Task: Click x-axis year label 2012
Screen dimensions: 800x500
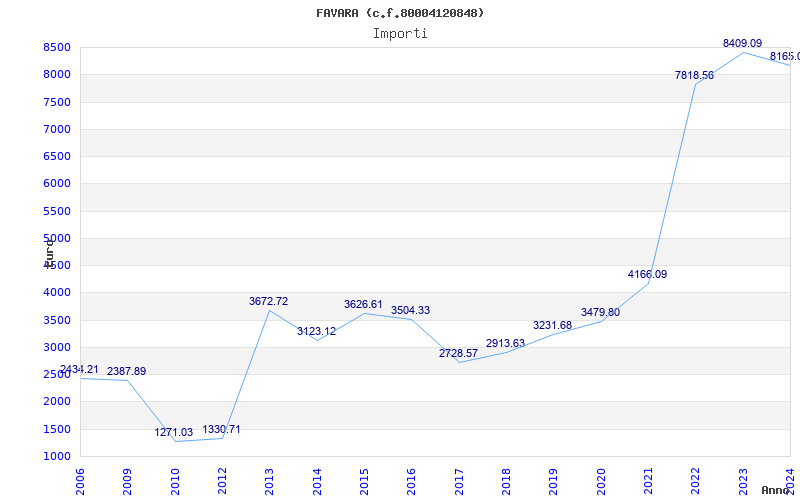Action: click(222, 482)
